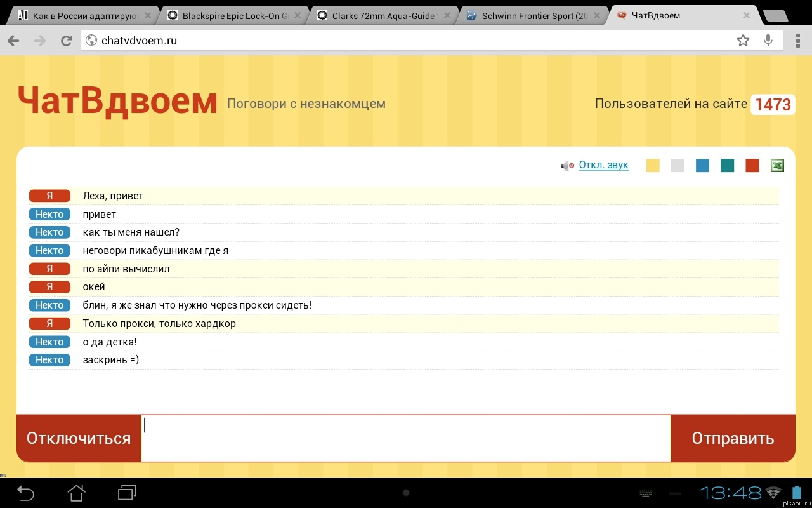Image resolution: width=812 pixels, height=508 pixels.
Task: Open Android recent apps icon
Action: click(128, 492)
